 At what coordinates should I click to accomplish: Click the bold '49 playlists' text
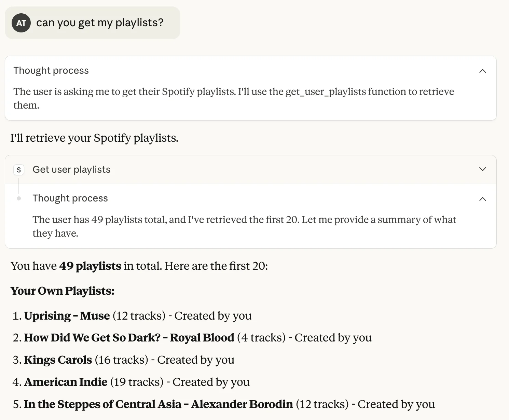click(90, 266)
